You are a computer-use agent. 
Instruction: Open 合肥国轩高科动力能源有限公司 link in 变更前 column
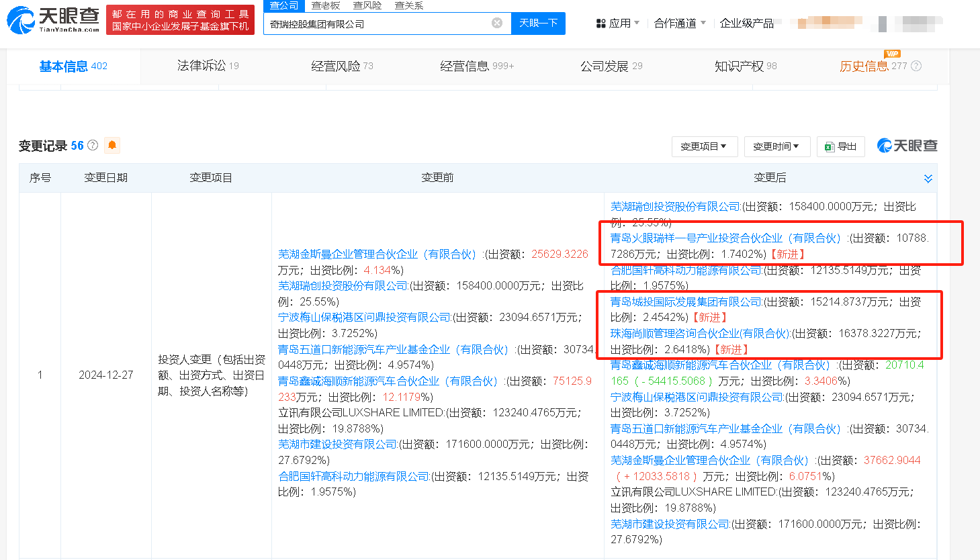354,477
